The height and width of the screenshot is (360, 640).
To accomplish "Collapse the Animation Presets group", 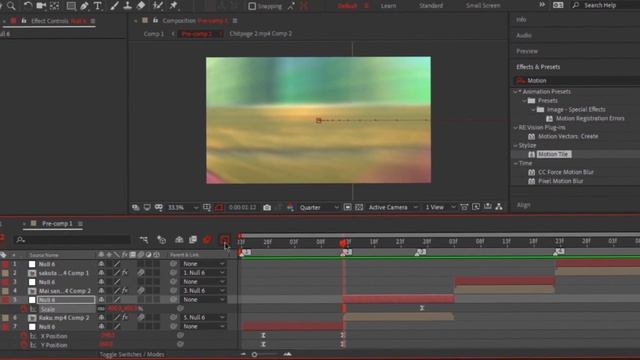I will 515,92.
